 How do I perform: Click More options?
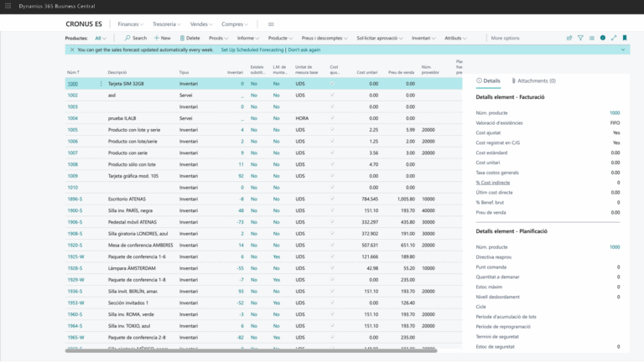click(x=505, y=39)
